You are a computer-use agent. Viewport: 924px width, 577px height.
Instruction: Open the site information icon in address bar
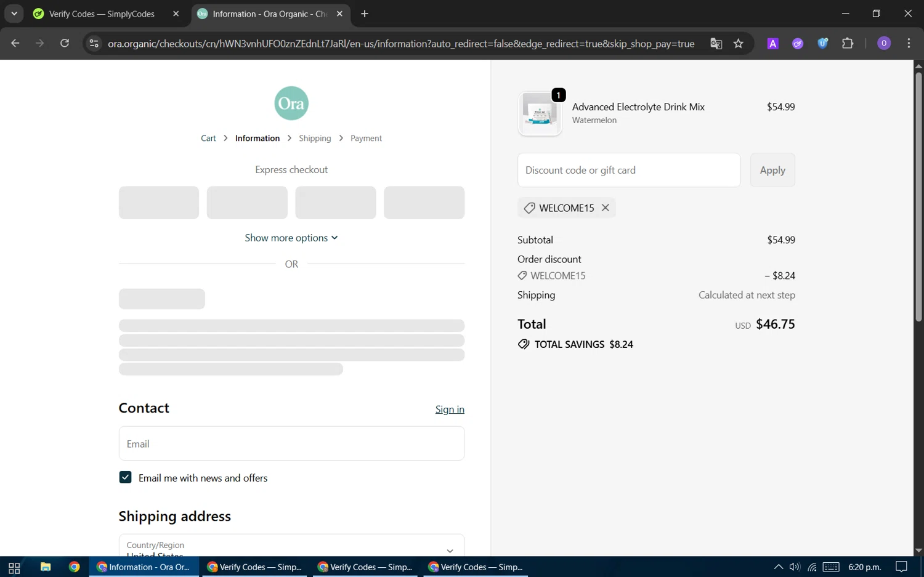pos(94,43)
